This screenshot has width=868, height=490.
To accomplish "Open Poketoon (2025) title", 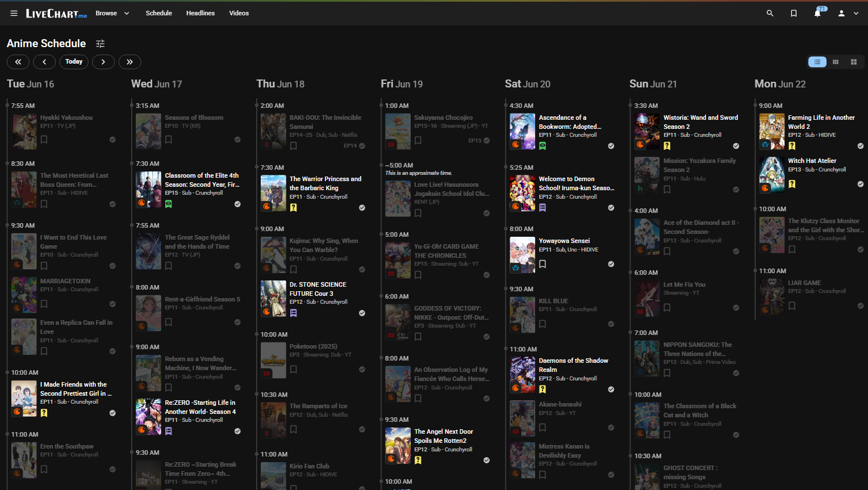I will click(x=313, y=346).
